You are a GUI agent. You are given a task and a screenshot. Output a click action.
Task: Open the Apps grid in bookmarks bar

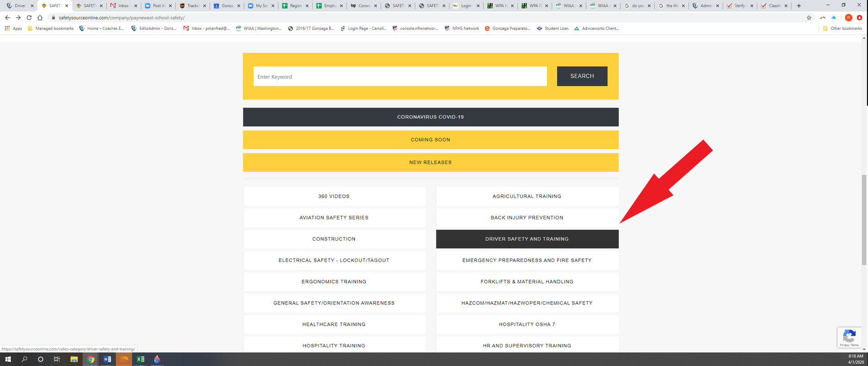(x=13, y=29)
